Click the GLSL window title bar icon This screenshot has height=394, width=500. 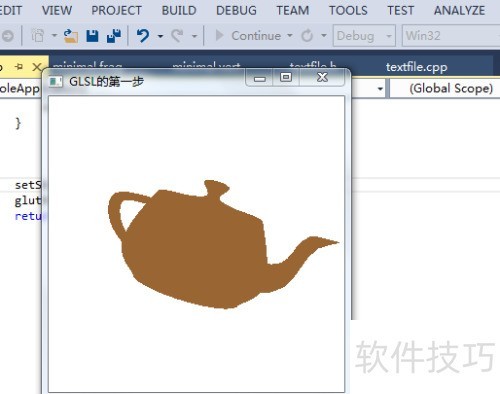(x=55, y=82)
